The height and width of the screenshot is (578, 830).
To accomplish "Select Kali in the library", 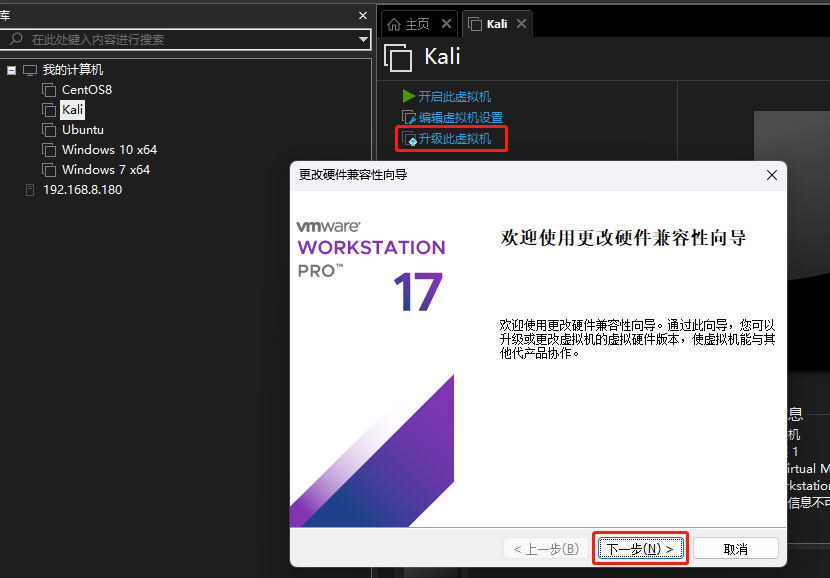I will coord(73,110).
